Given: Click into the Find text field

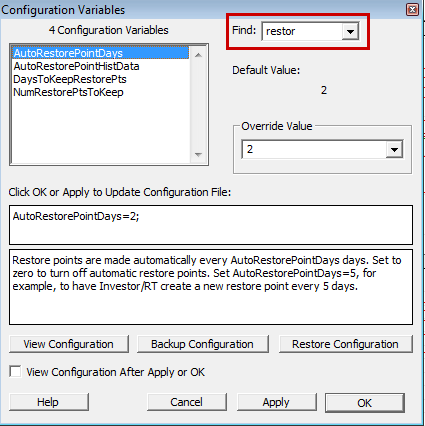Looking at the screenshot, I should tap(302, 32).
